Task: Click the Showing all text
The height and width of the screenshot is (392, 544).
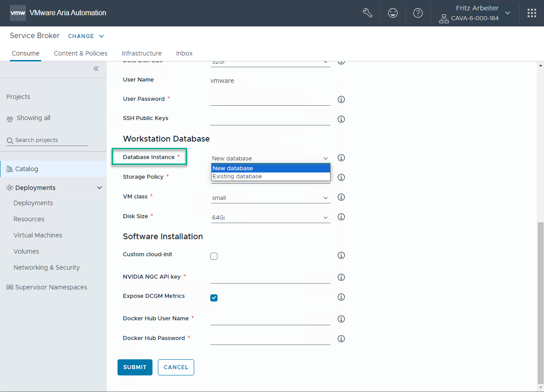Action: [34, 118]
